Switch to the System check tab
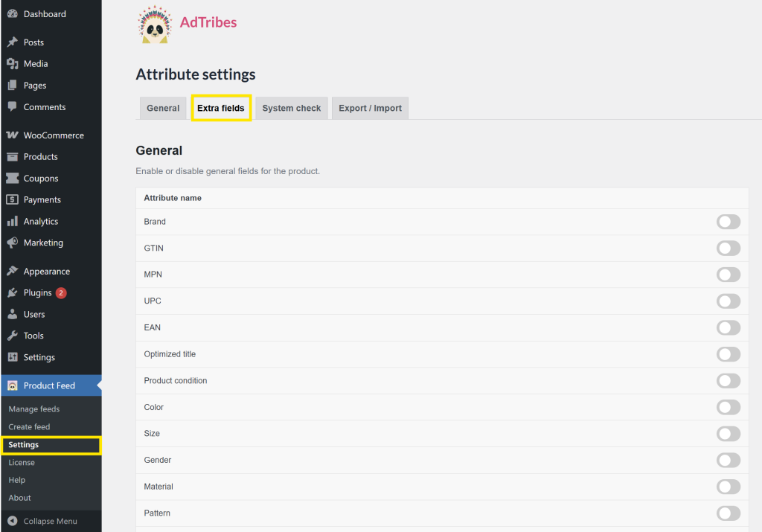 pyautogui.click(x=291, y=107)
